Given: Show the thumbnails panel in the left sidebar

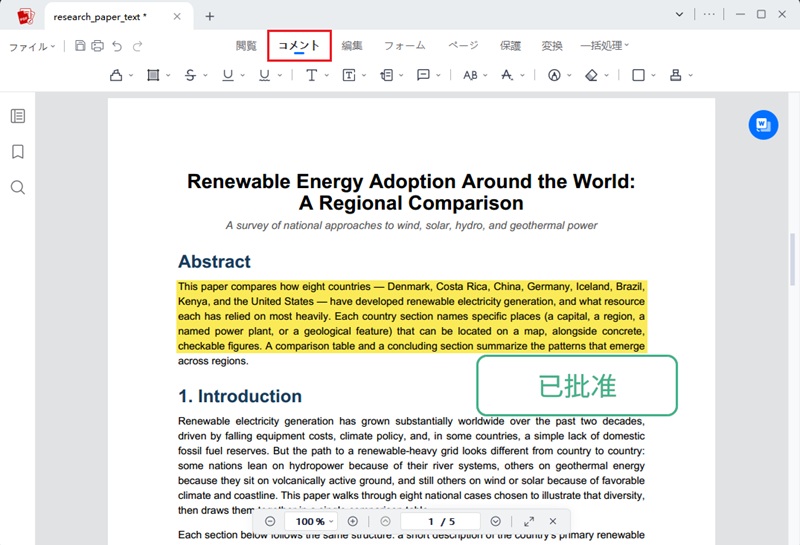Looking at the screenshot, I should click(x=18, y=116).
